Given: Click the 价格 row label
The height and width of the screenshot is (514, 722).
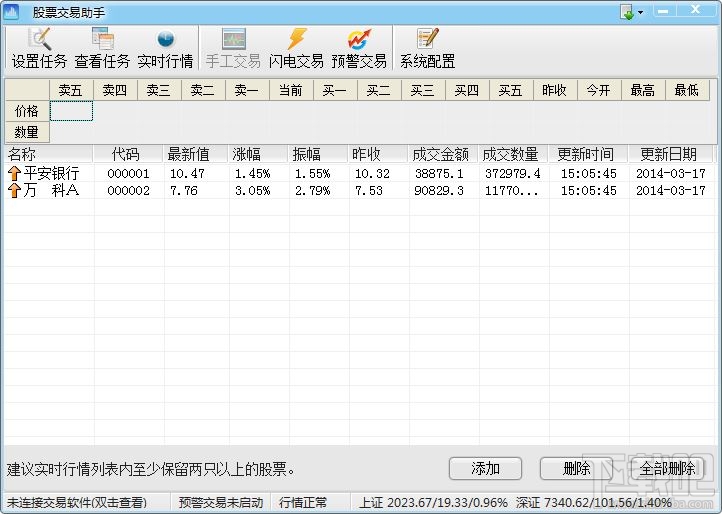Looking at the screenshot, I should click(x=27, y=111).
